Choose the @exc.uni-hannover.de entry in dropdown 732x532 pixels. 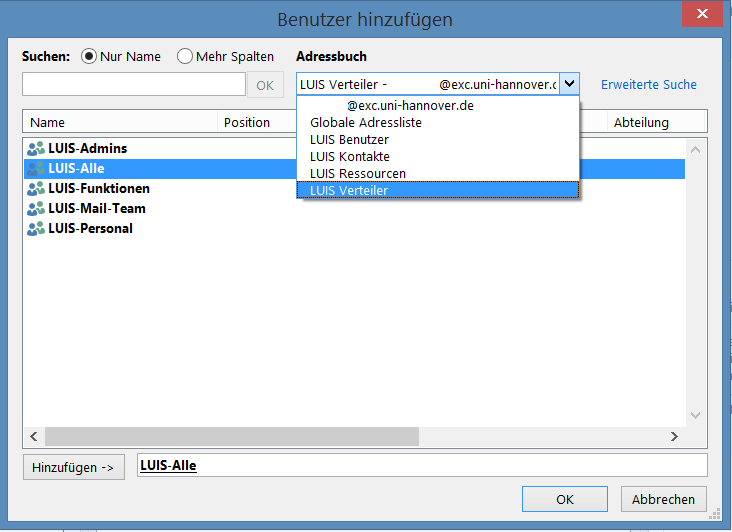(x=438, y=105)
